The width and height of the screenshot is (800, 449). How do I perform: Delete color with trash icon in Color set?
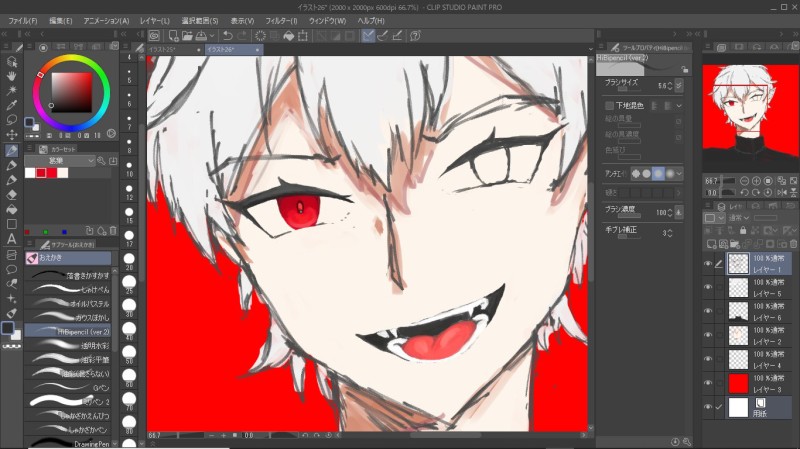[x=113, y=231]
